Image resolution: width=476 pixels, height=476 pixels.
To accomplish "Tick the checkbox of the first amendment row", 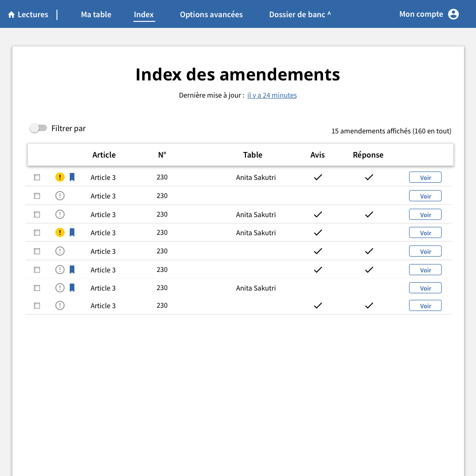I will tap(37, 177).
